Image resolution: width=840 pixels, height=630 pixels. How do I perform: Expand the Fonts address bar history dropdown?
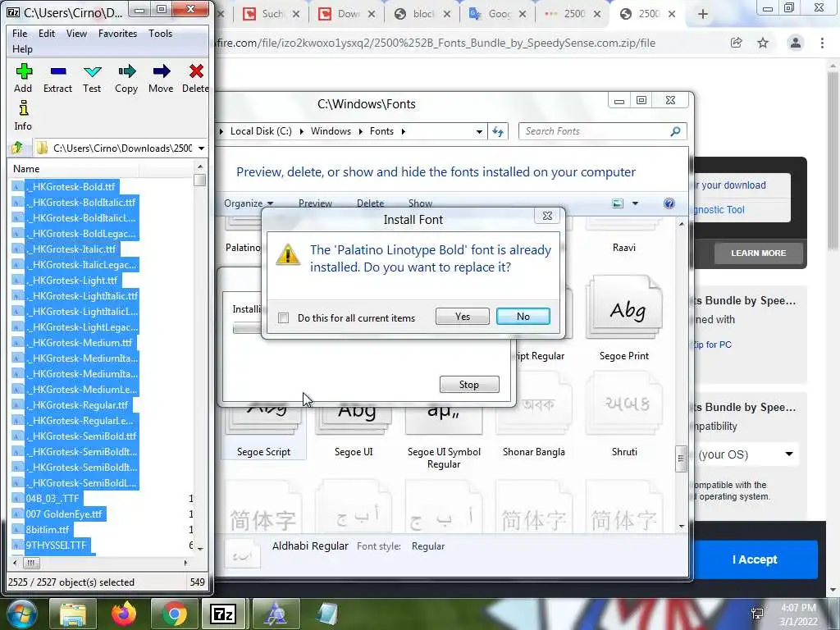479,132
